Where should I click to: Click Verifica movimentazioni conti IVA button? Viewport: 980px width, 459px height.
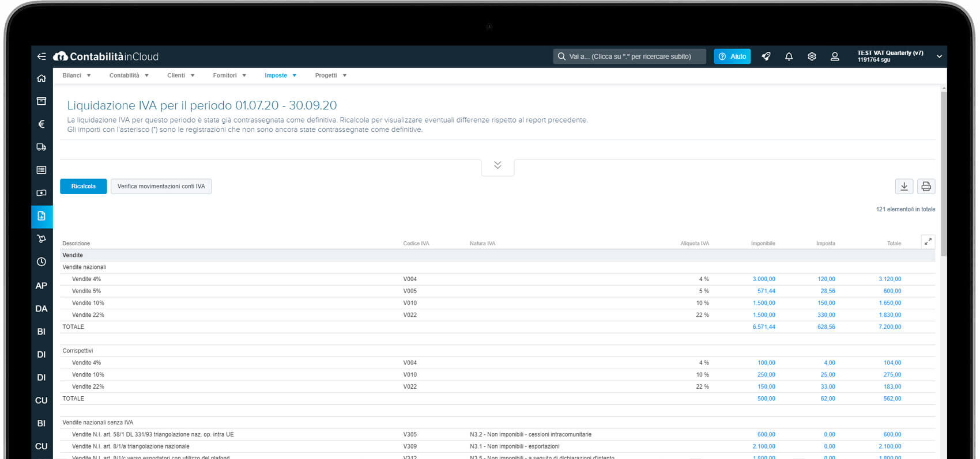tap(161, 187)
